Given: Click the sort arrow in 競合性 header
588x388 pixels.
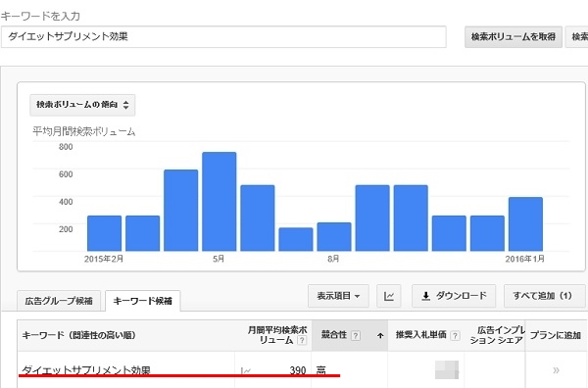Looking at the screenshot, I should [x=380, y=335].
